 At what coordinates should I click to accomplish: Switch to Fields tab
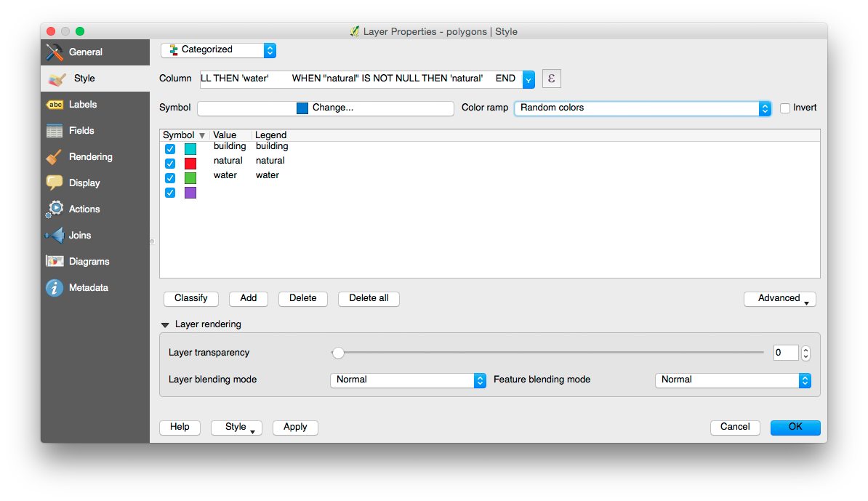pyautogui.click(x=95, y=131)
